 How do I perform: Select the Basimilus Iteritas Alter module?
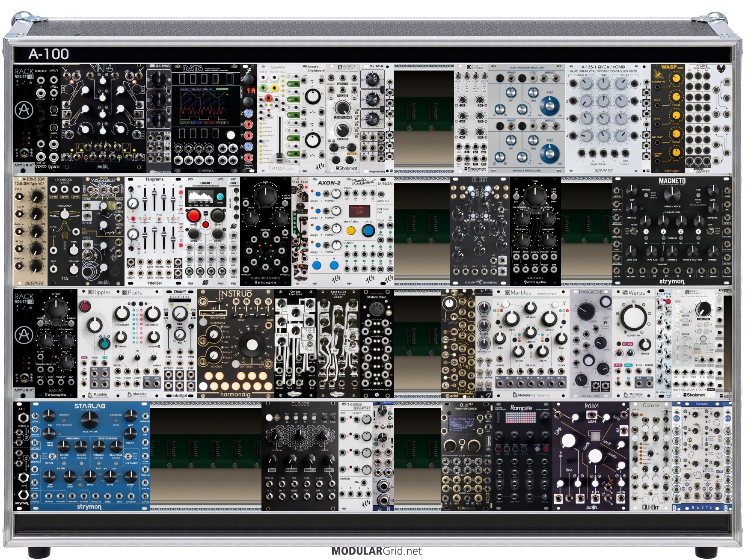pos(338,344)
